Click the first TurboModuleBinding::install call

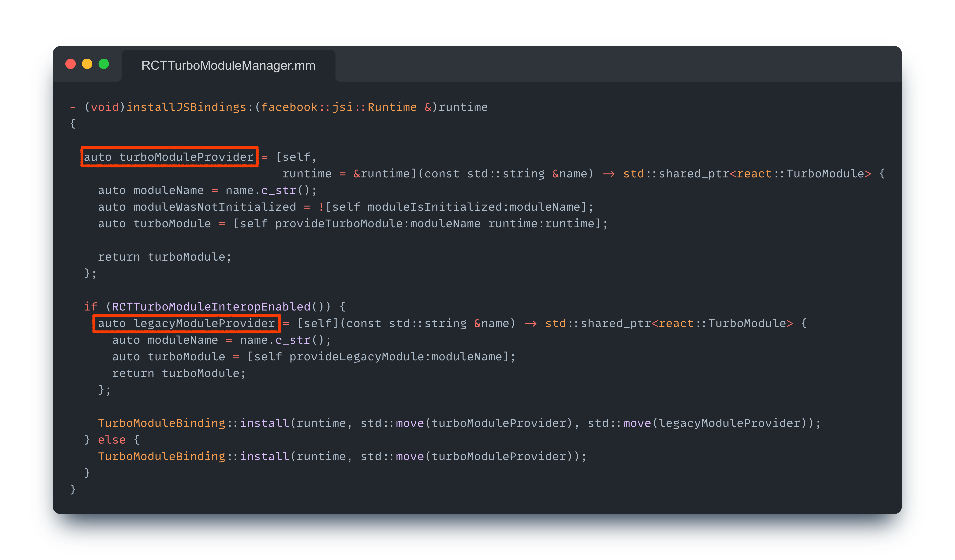click(x=193, y=423)
